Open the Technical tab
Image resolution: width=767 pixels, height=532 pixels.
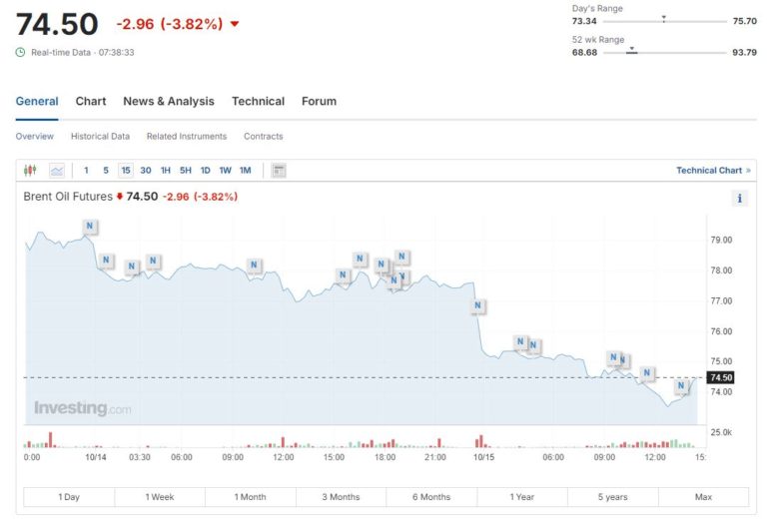258,101
